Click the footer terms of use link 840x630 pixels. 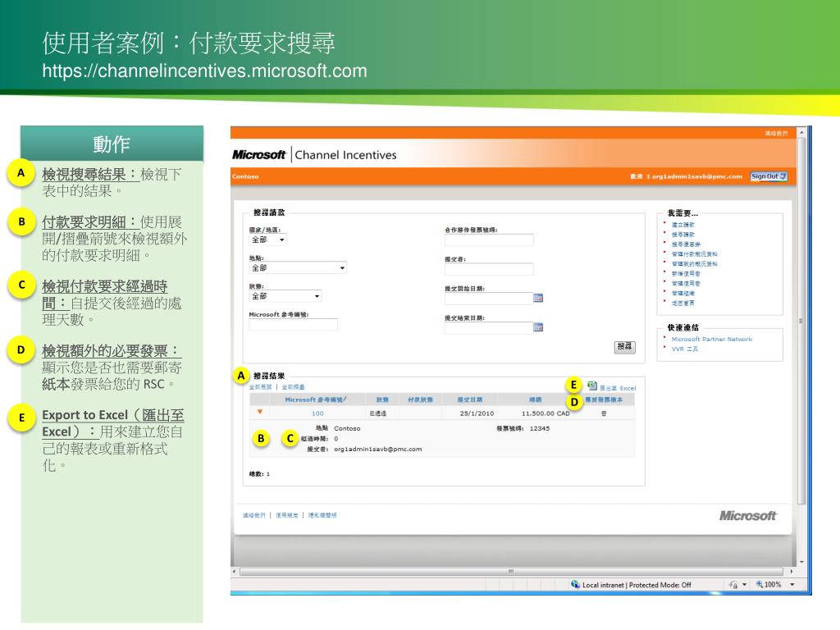[286, 515]
